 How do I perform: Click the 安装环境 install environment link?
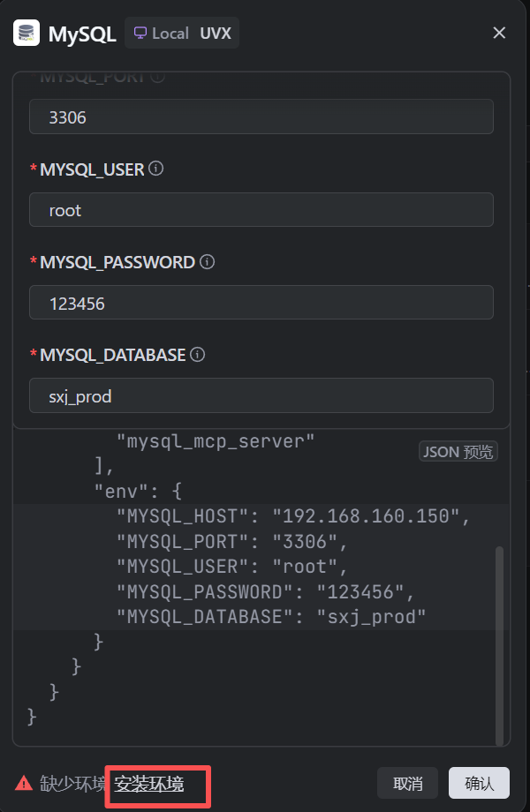point(149,784)
